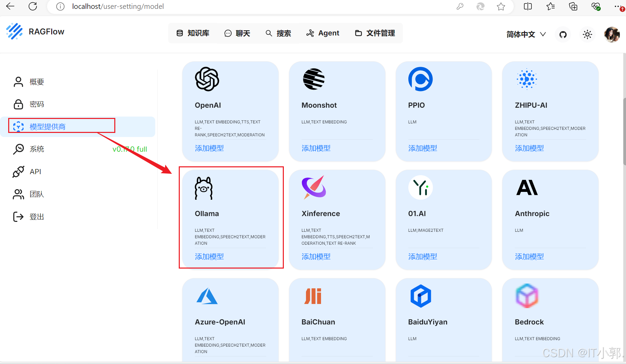Viewport: 626px width, 364px height.
Task: Click the Ollama llama logo icon
Action: [204, 188]
